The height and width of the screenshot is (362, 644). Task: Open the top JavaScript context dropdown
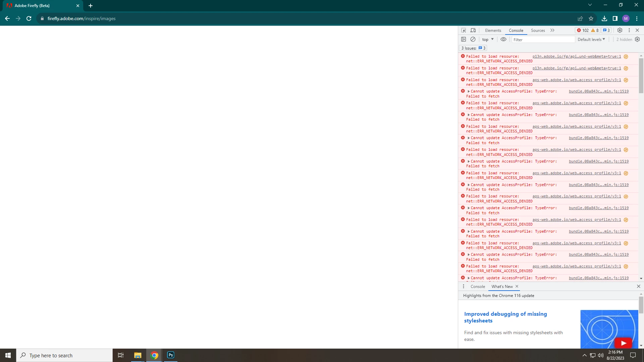pos(488,40)
